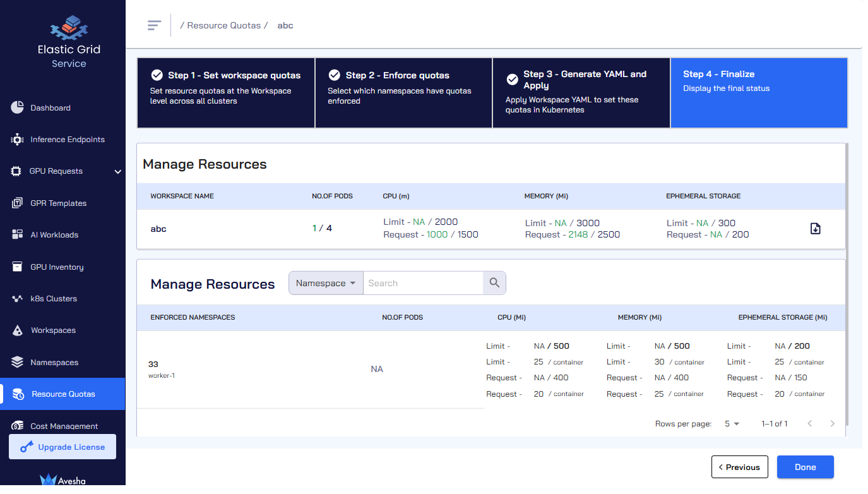This screenshot has height=494, width=868.
Task: Open Step 3 Generate YAML and Apply
Action: [x=581, y=93]
